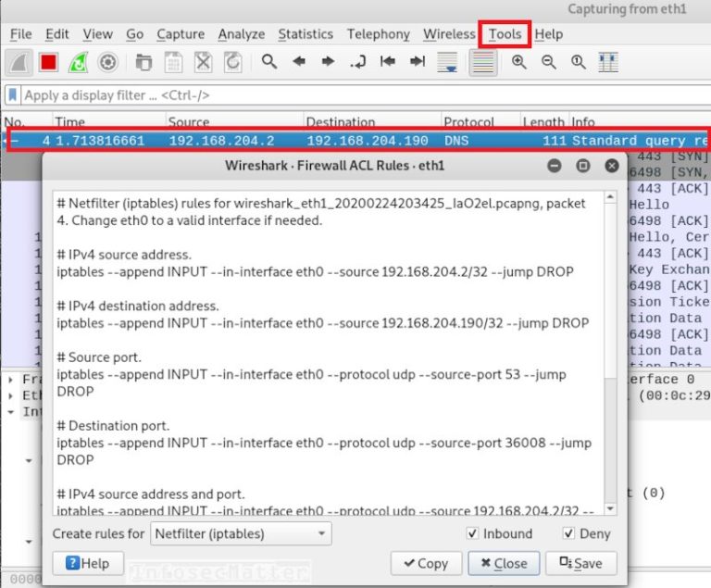Click the '# Source port.' comment line

point(99,357)
